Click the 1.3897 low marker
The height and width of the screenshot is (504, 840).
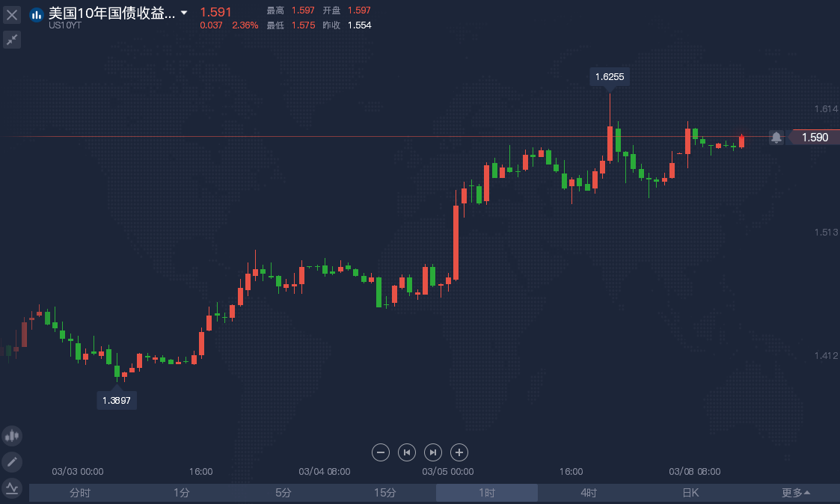117,401
